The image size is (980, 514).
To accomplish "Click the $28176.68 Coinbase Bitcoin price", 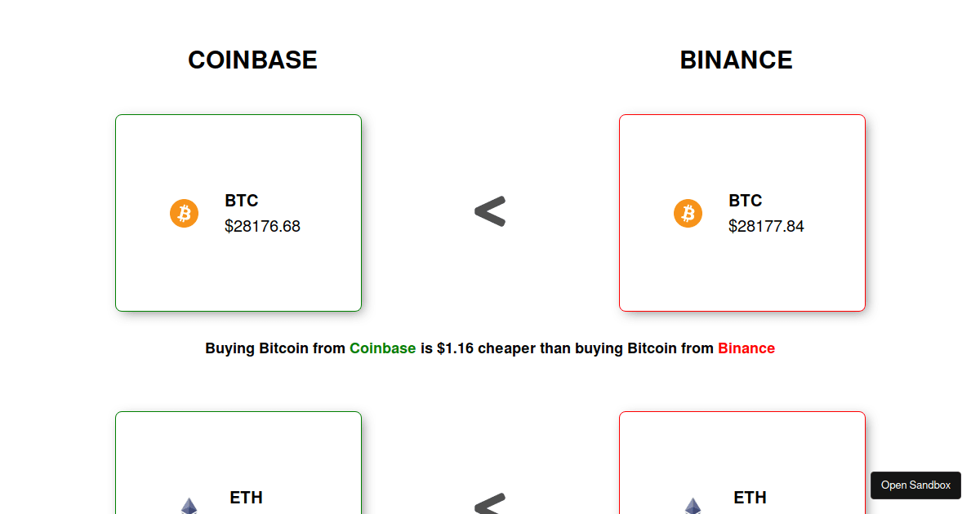I will 262,227.
